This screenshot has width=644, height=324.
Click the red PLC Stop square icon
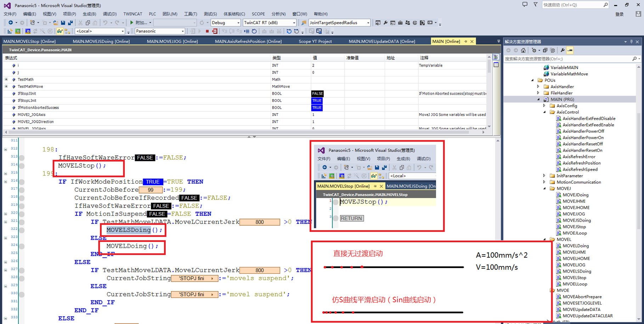pyautogui.click(x=207, y=31)
